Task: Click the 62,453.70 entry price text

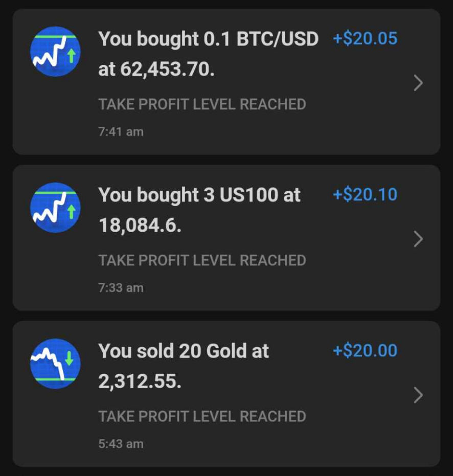Action: 166,69
